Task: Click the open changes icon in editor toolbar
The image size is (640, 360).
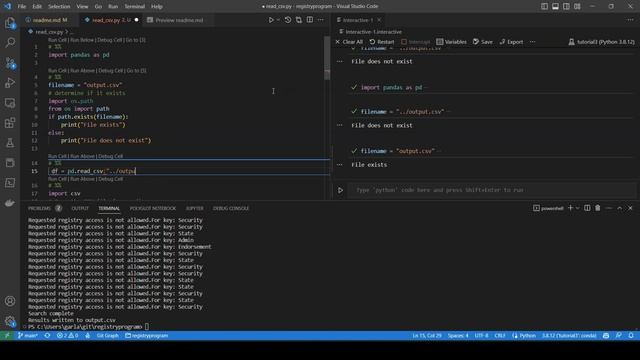Action: coord(299,20)
